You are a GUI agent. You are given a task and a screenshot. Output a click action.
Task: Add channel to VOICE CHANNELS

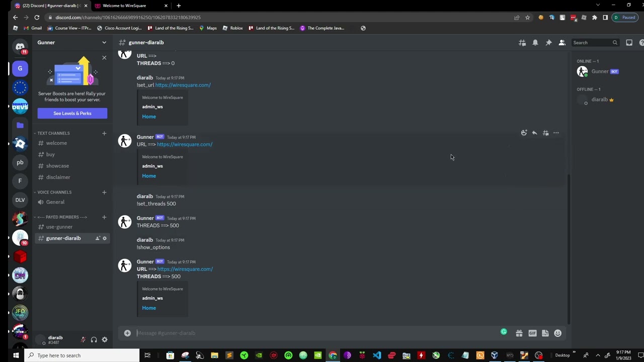point(104,192)
